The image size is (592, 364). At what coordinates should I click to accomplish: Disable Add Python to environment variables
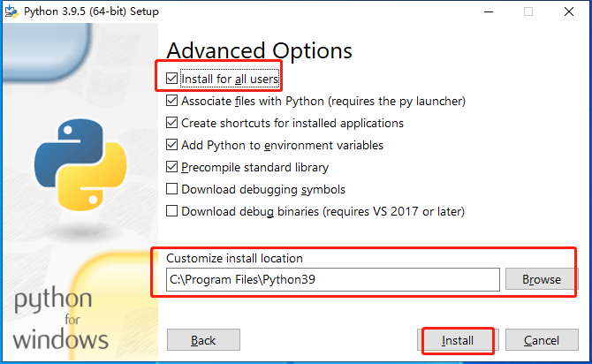point(172,145)
